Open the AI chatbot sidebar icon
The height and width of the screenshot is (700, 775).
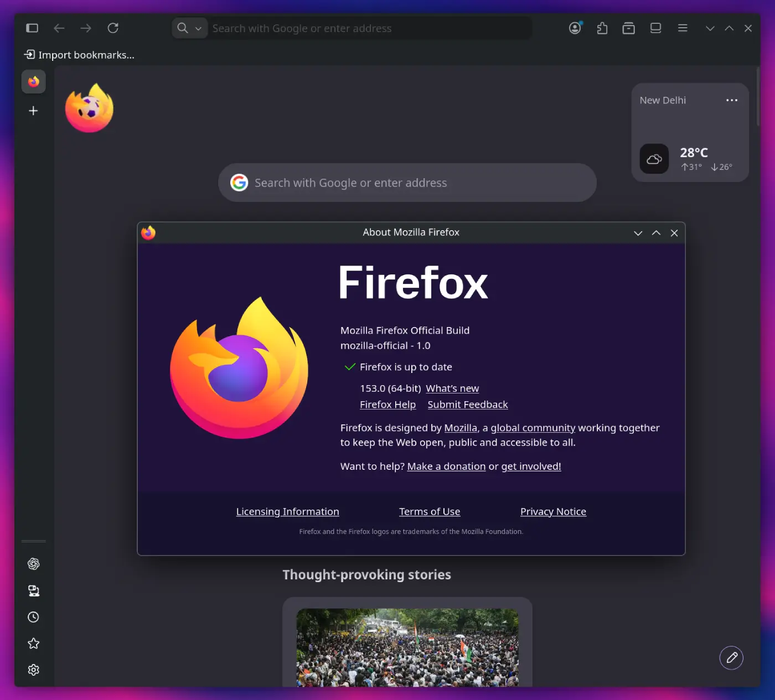[x=34, y=564]
